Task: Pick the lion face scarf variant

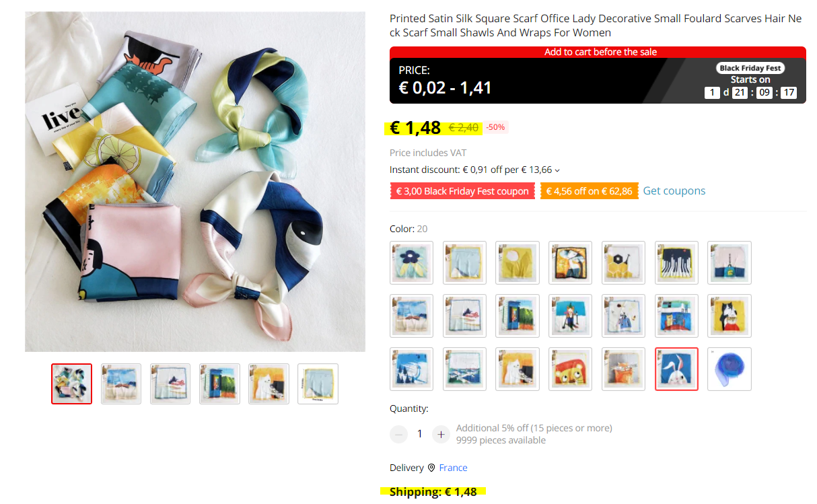Action: click(x=571, y=369)
